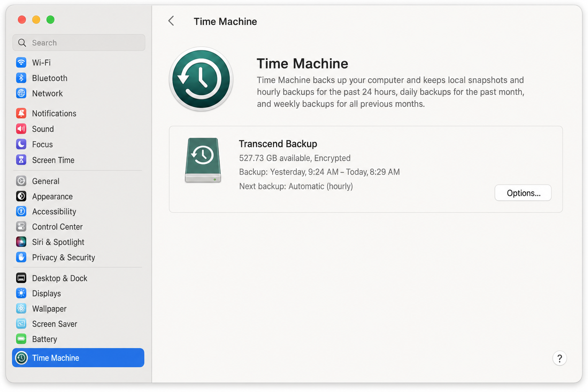
Task: Click the Wallpaper flower icon
Action: [x=21, y=309]
